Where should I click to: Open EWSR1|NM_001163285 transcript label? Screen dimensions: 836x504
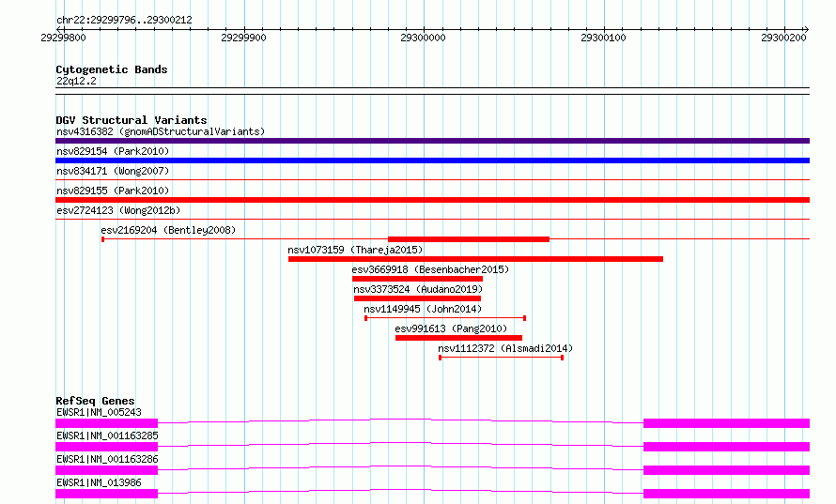point(107,435)
